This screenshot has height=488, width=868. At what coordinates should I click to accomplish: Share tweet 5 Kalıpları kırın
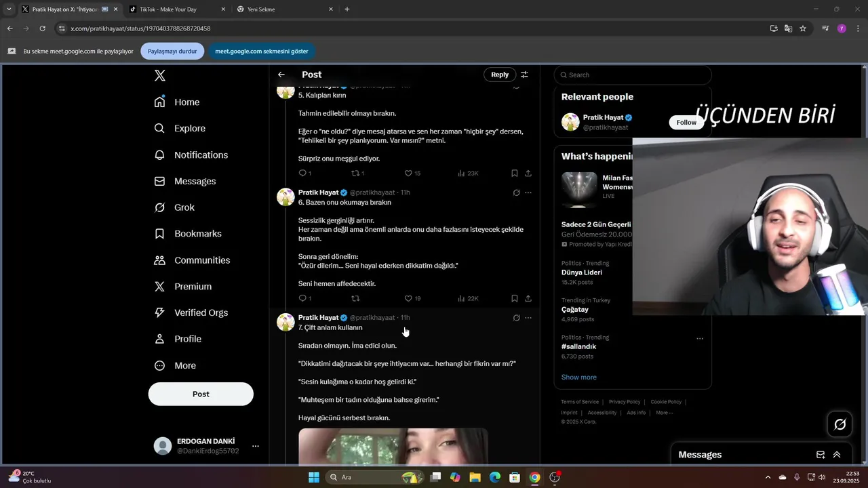point(528,173)
